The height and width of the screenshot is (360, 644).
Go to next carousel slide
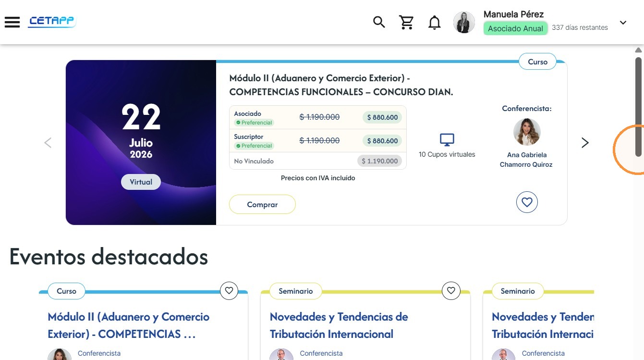585,143
